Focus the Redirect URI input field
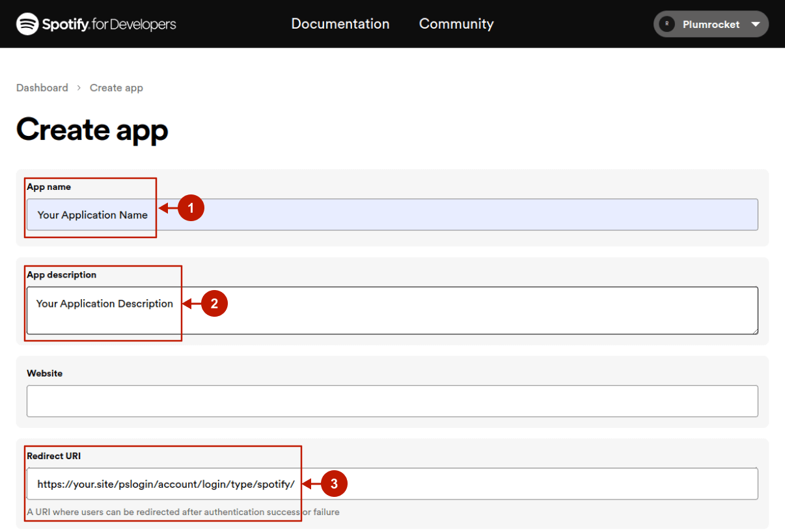This screenshot has width=785, height=532. tap(521, 484)
